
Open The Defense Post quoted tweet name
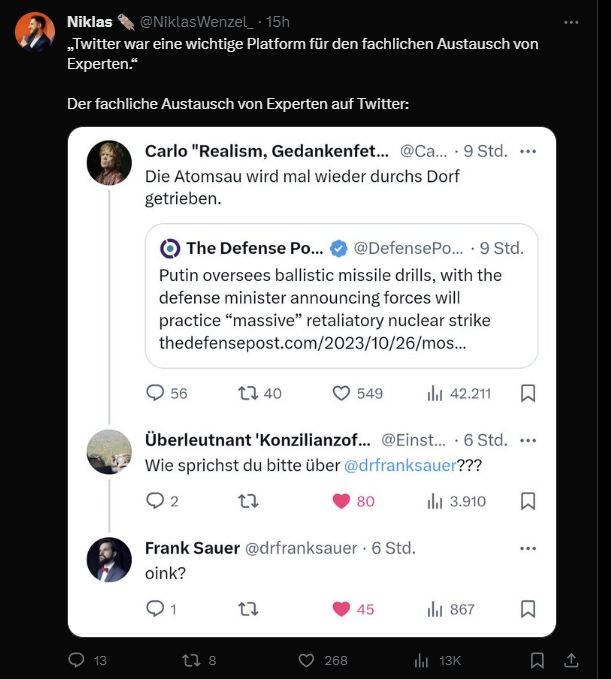pyautogui.click(x=255, y=249)
